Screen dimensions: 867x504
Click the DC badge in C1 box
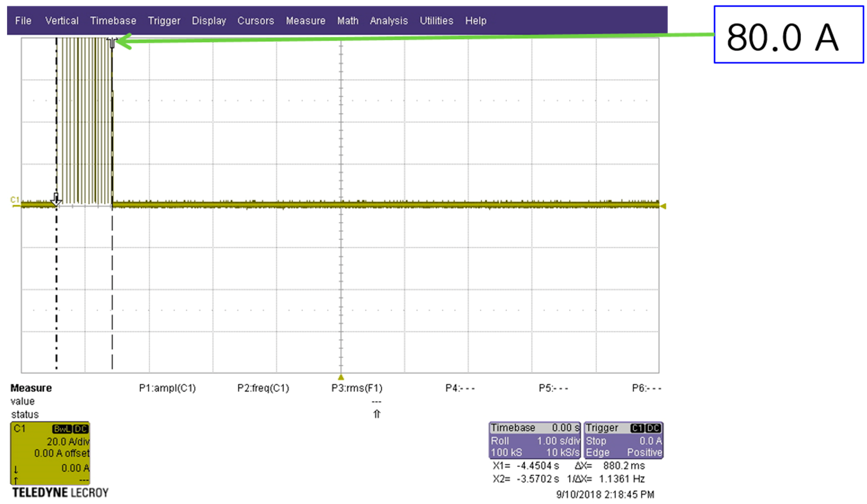(x=81, y=429)
